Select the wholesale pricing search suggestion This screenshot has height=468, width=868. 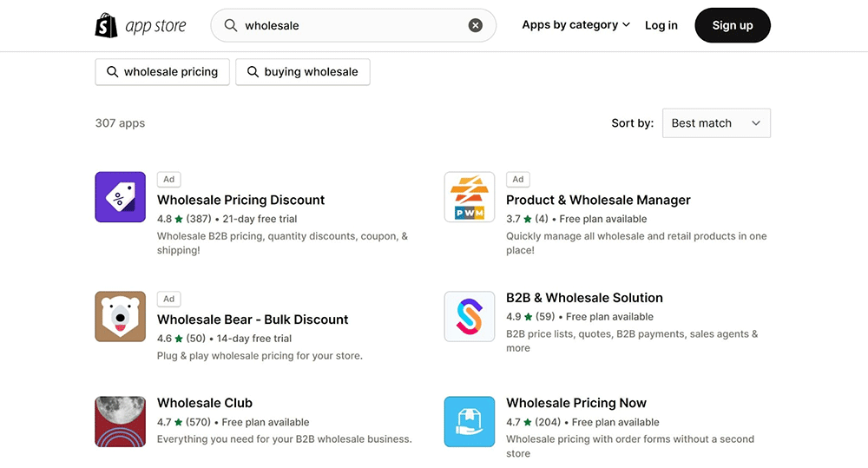point(162,72)
